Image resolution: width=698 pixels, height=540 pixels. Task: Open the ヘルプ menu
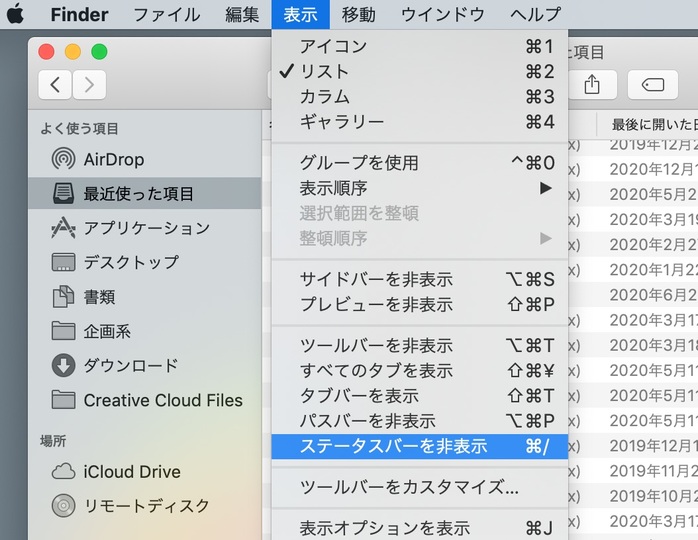pyautogui.click(x=535, y=15)
